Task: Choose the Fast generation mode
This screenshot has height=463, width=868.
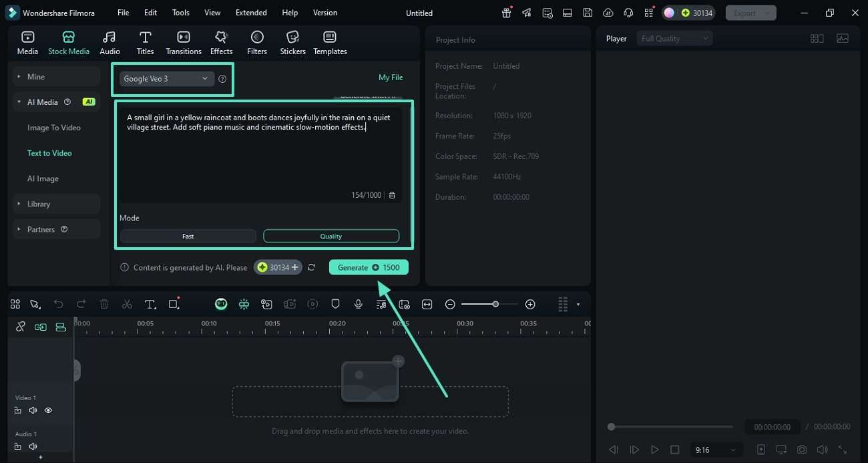Action: point(188,236)
